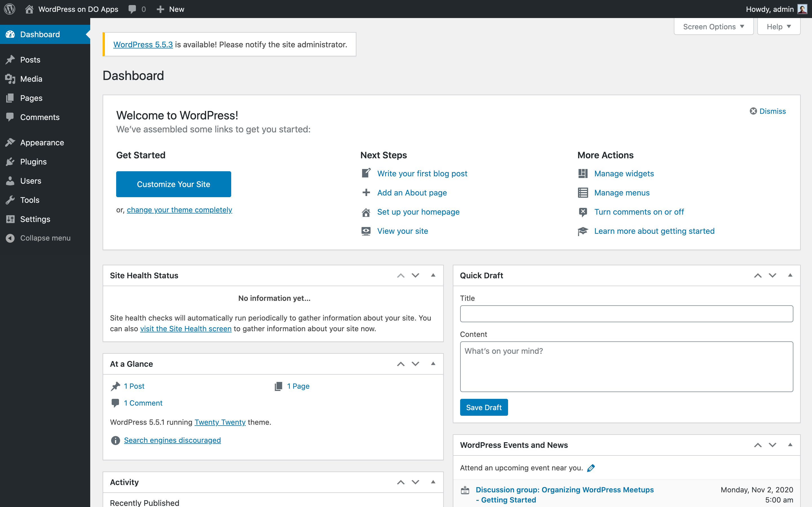Dismiss the Welcome to WordPress panel
812x507 pixels.
768,111
